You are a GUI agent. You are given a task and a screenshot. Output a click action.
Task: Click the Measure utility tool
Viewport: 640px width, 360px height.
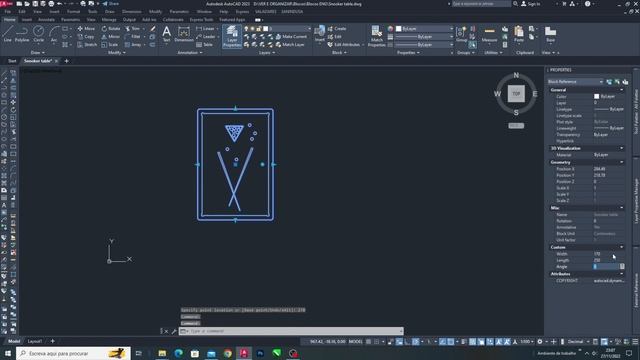click(489, 35)
